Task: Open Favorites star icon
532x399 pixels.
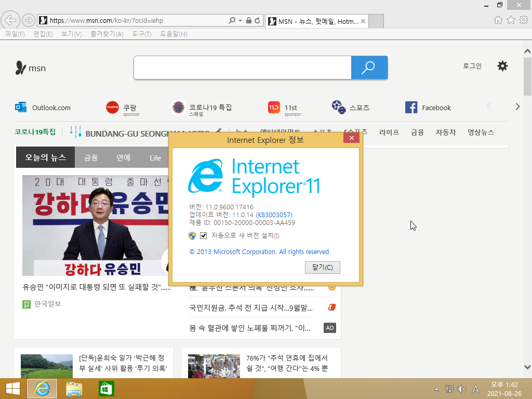Action: (x=511, y=20)
